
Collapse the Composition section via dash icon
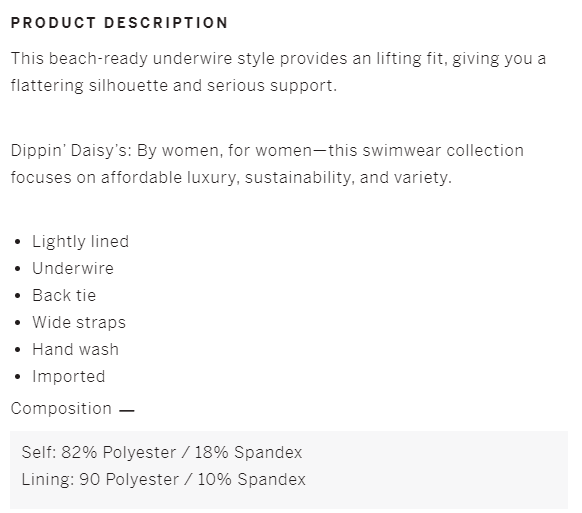127,411
